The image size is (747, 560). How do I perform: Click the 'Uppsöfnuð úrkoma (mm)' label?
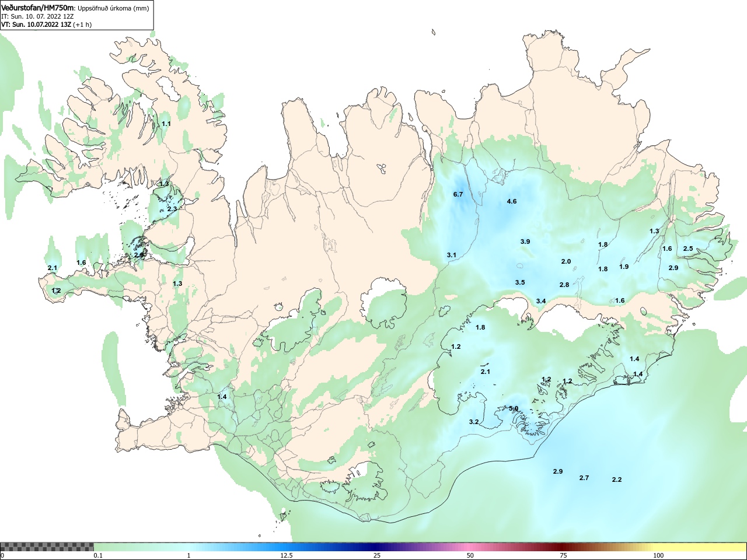click(x=114, y=9)
